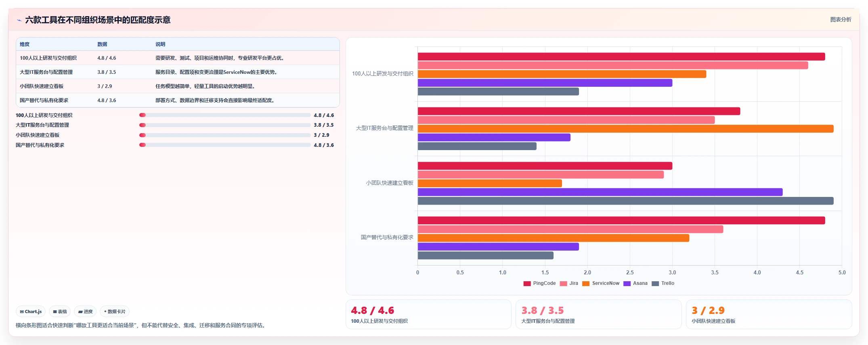The width and height of the screenshot is (868, 345).
Task: Open the 3 / 2.9 data card
Action: [x=769, y=314]
